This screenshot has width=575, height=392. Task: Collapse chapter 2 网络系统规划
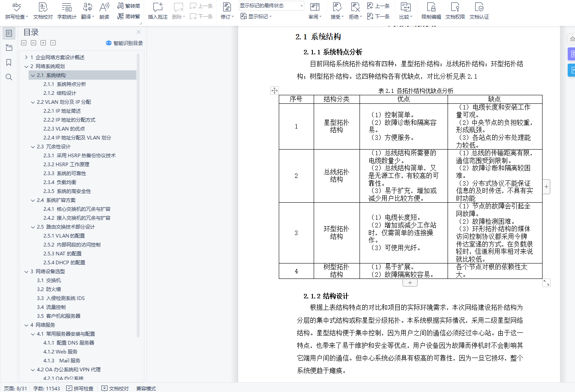26,66
